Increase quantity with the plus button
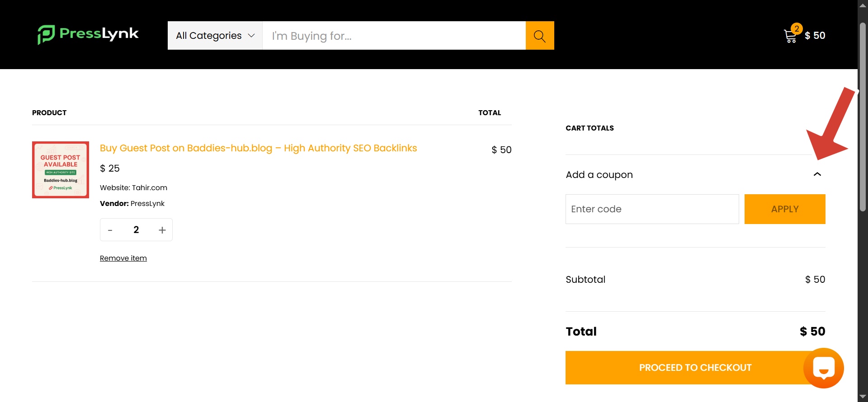The width and height of the screenshot is (868, 402). click(x=162, y=230)
